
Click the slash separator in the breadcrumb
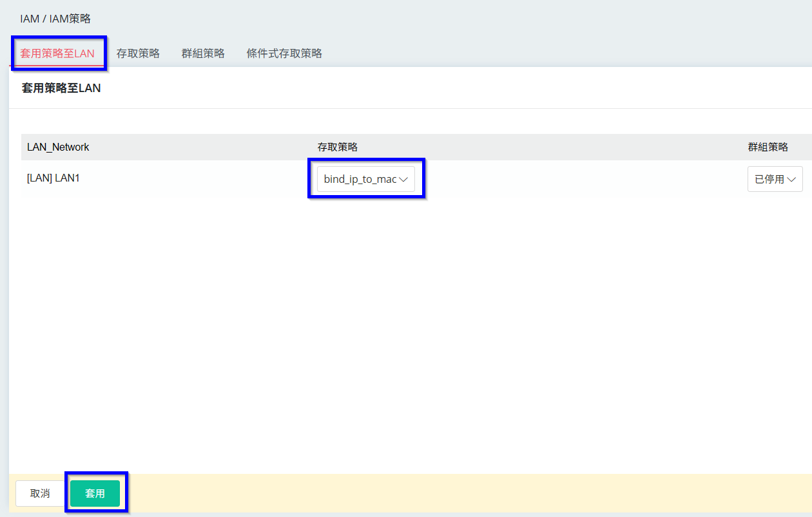click(44, 19)
